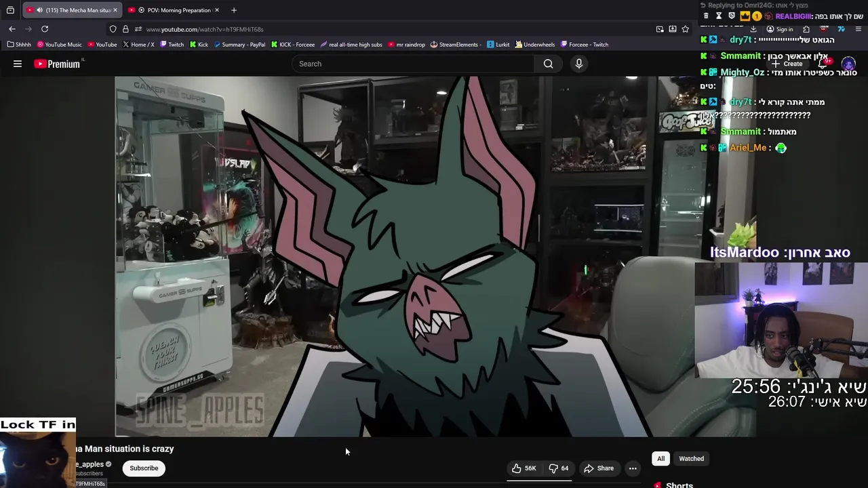Open the Summary - PayPal bookmark
868x488 pixels.
239,45
